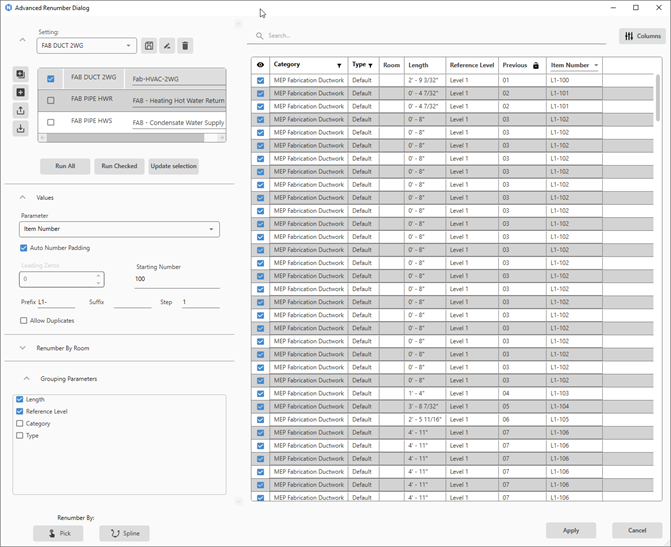Click the add new setting plus icon
This screenshot has width=671, height=547.
[21, 92]
